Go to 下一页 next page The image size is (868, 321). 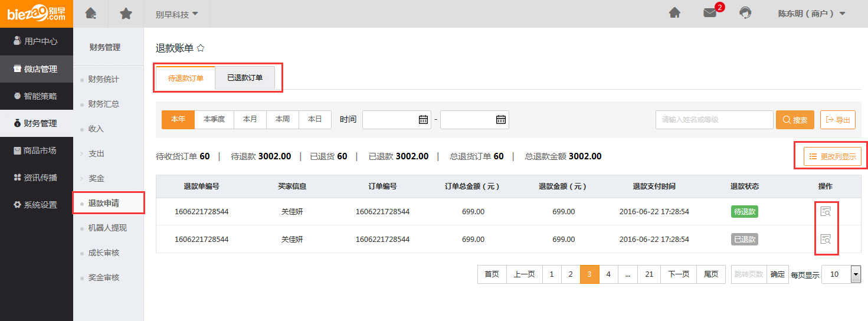coord(679,274)
